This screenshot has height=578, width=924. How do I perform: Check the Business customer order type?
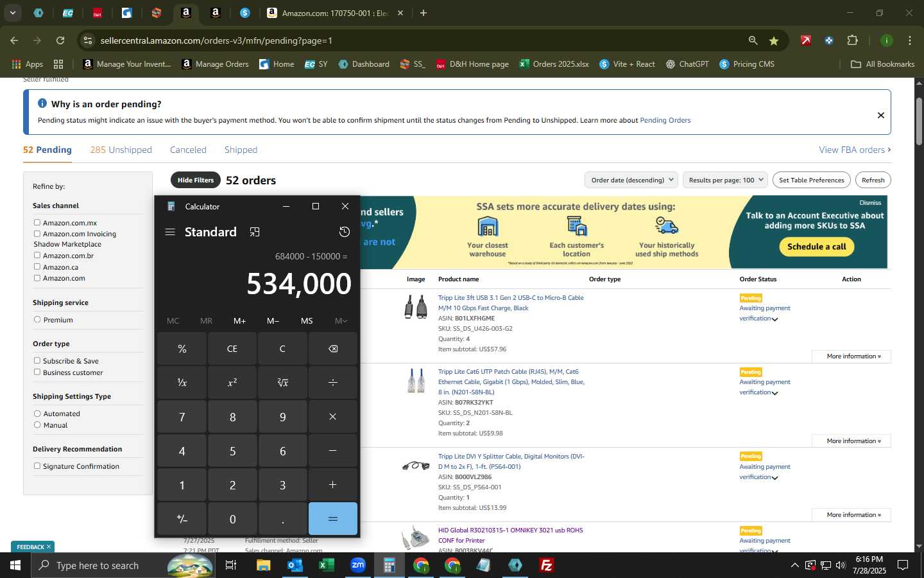[x=37, y=372]
